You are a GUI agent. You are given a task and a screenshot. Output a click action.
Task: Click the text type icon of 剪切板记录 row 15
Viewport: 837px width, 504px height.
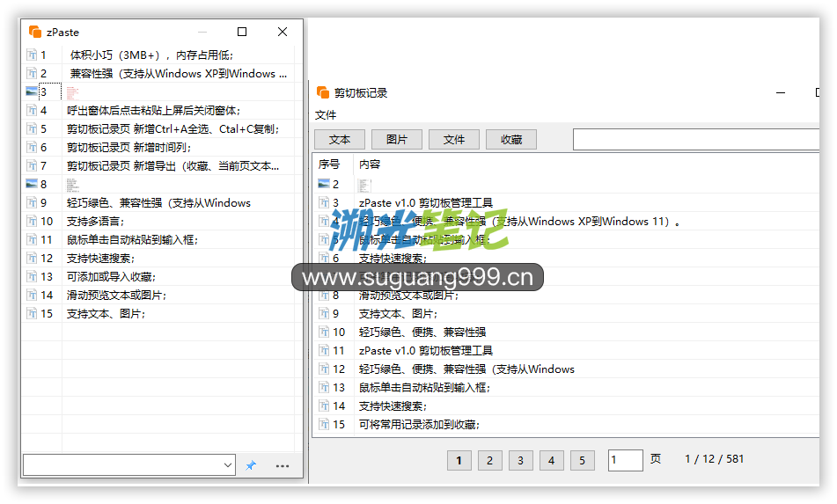[324, 425]
